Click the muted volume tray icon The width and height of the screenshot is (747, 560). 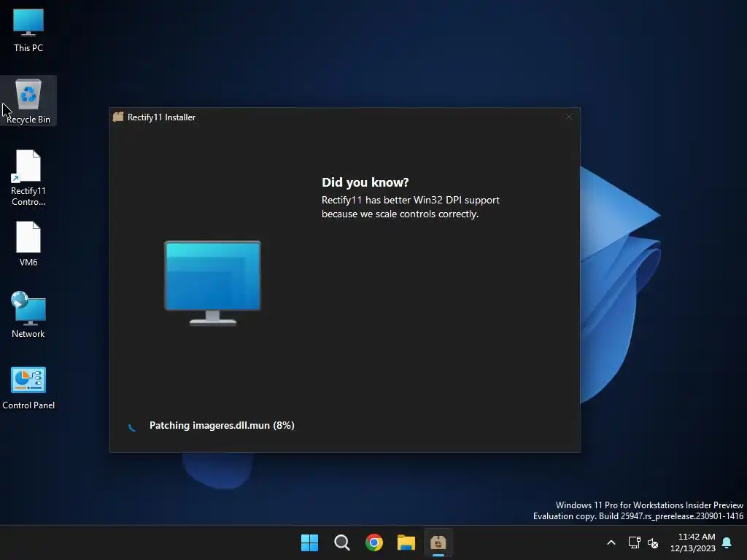pos(653,542)
